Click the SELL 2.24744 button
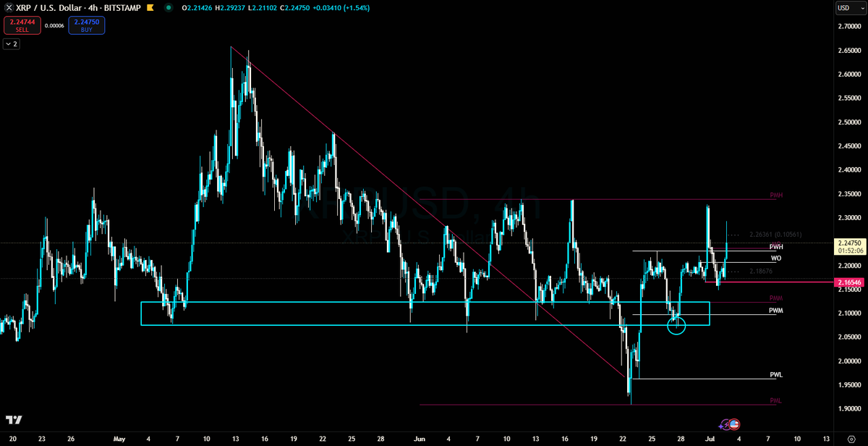This screenshot has width=868, height=446. pos(22,25)
